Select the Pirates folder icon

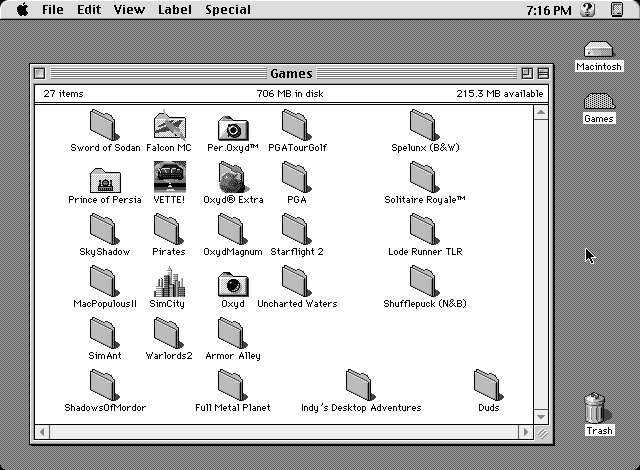(169, 229)
